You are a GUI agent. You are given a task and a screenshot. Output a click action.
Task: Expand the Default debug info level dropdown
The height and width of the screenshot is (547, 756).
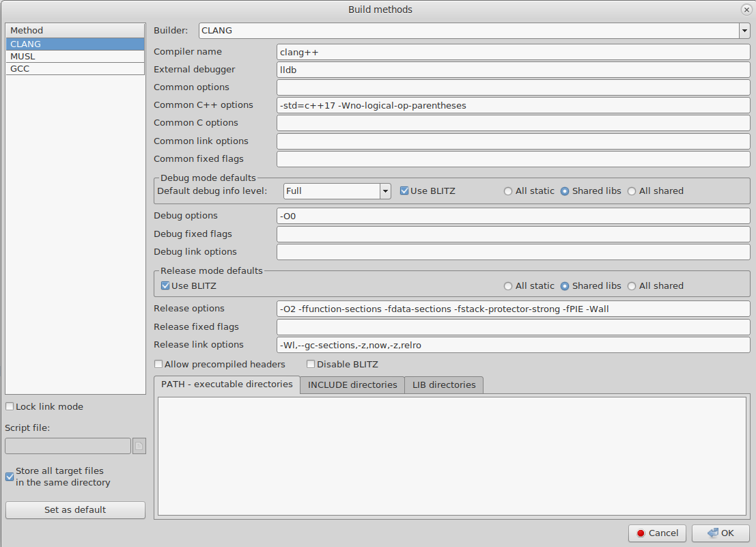point(385,191)
